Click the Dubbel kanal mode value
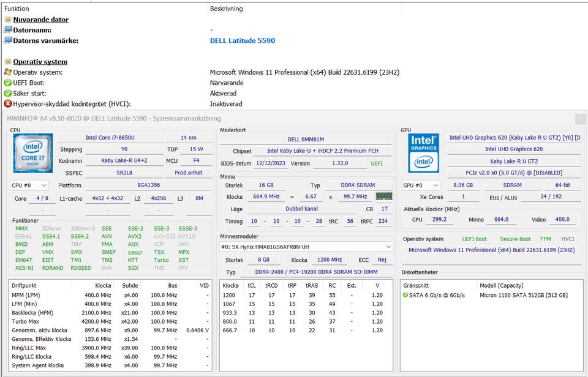The width and height of the screenshot is (588, 377). pos(301,209)
